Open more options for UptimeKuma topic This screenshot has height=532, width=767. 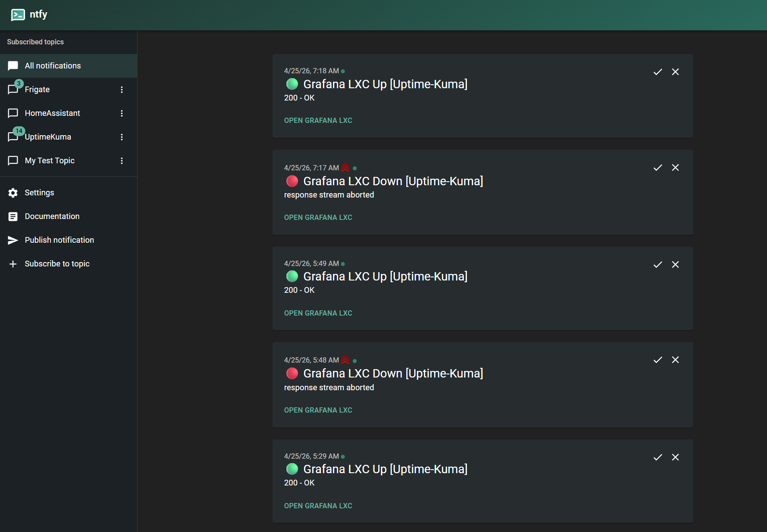[x=122, y=137]
